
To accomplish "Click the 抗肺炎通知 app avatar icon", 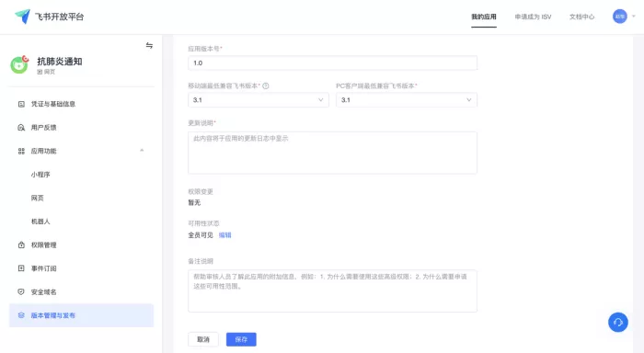I will click(x=19, y=65).
